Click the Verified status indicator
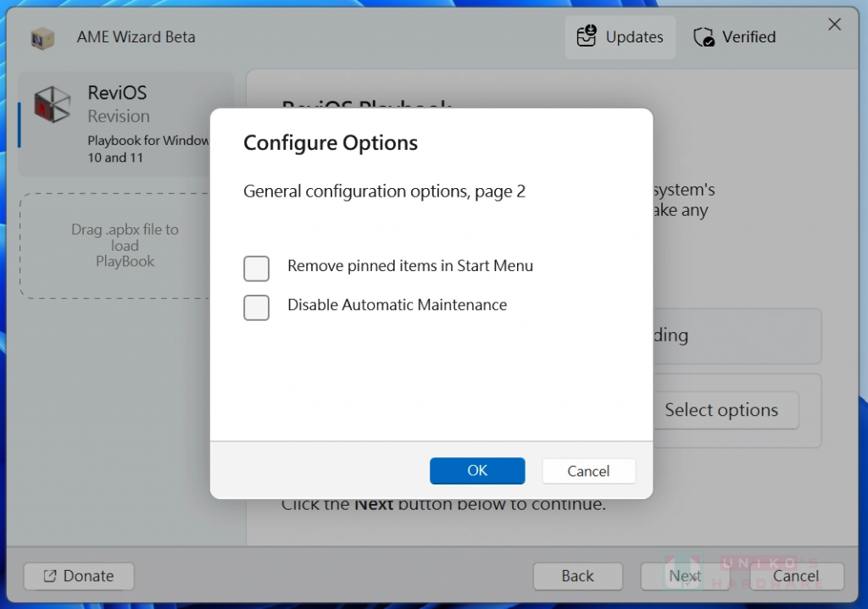This screenshot has width=868, height=609. tap(735, 37)
